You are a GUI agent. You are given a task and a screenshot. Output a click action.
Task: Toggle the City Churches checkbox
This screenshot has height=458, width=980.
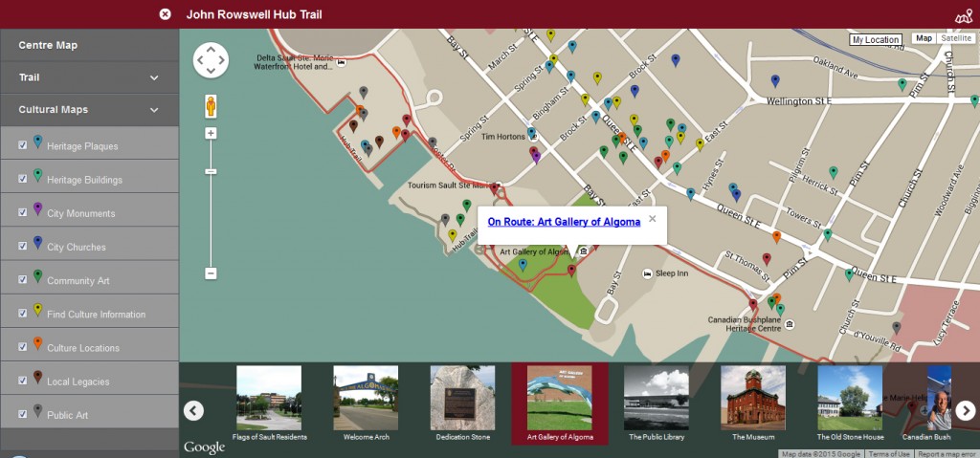[x=23, y=246]
